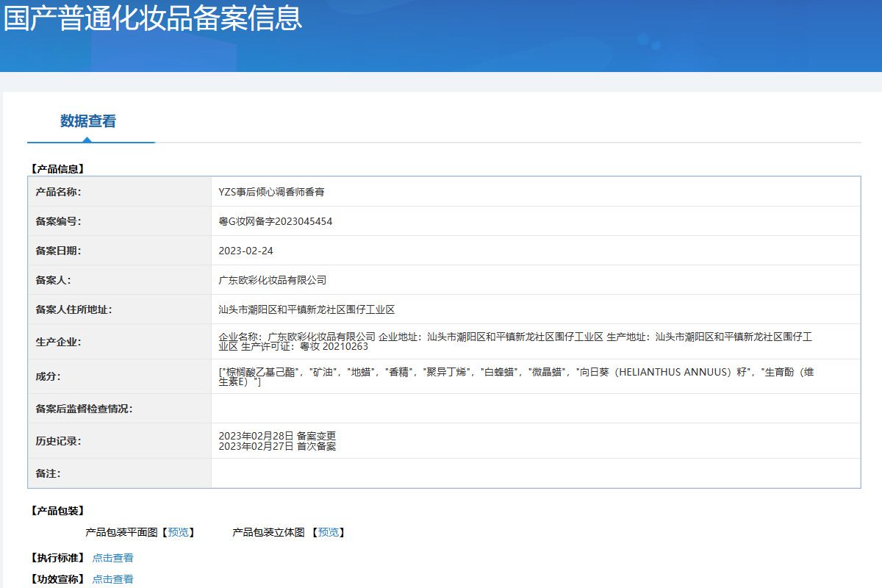Click the 备案人住所地址 address value
The height and width of the screenshot is (588, 882).
[x=306, y=309]
